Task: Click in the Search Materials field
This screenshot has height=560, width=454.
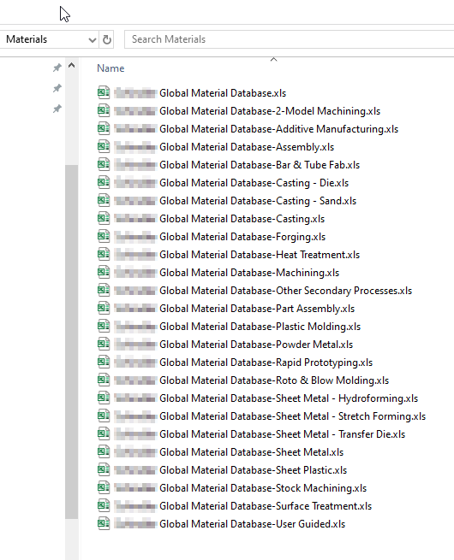Action: [289, 39]
